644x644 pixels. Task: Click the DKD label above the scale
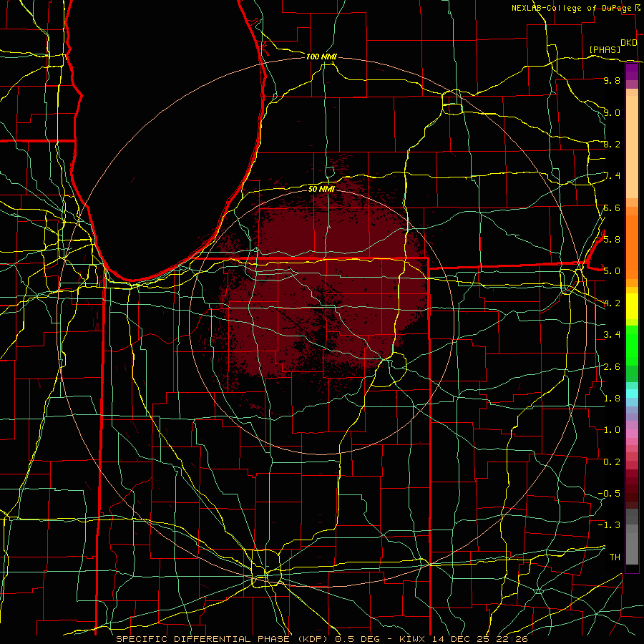[628, 43]
